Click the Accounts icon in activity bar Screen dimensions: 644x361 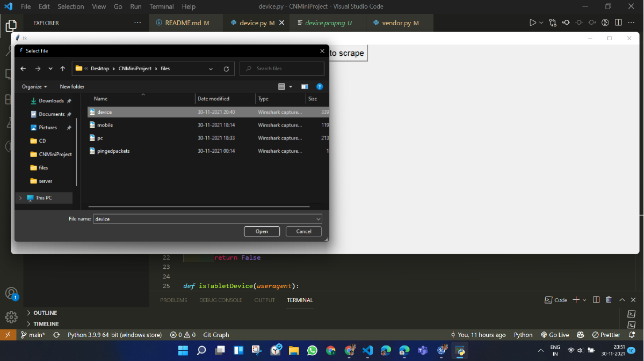(11, 293)
